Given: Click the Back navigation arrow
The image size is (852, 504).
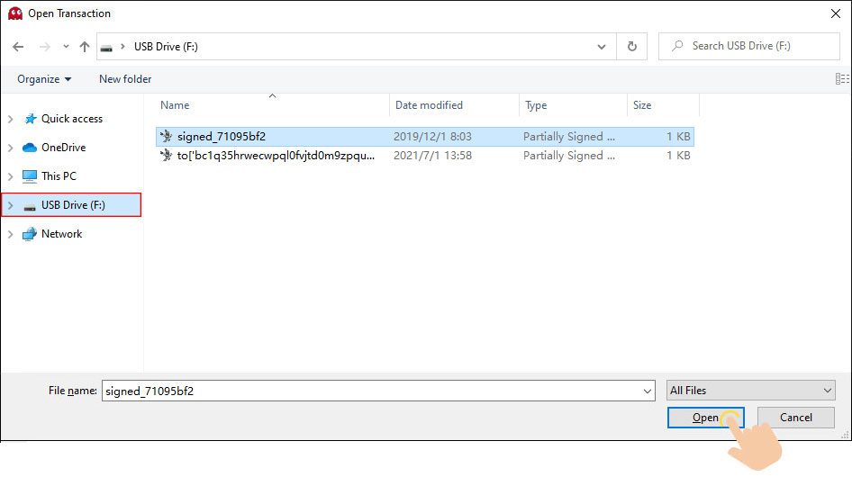Looking at the screenshot, I should [18, 47].
